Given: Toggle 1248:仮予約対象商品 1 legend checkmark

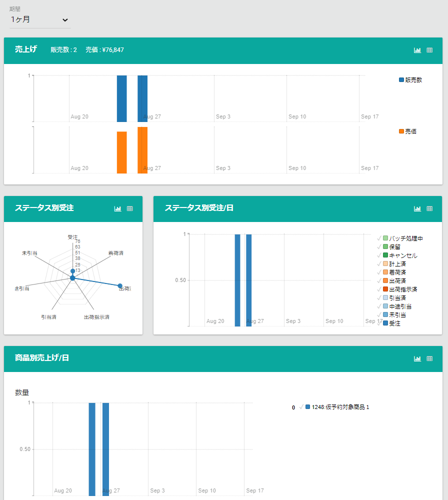Looking at the screenshot, I should pyautogui.click(x=301, y=407).
